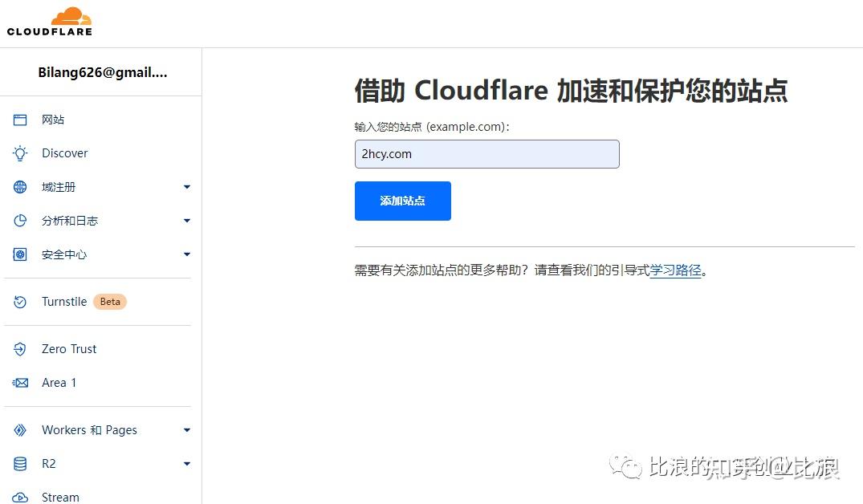Viewport: 863px width, 504px height.
Task: Click the 网站 sidebar icon
Action: (x=19, y=119)
